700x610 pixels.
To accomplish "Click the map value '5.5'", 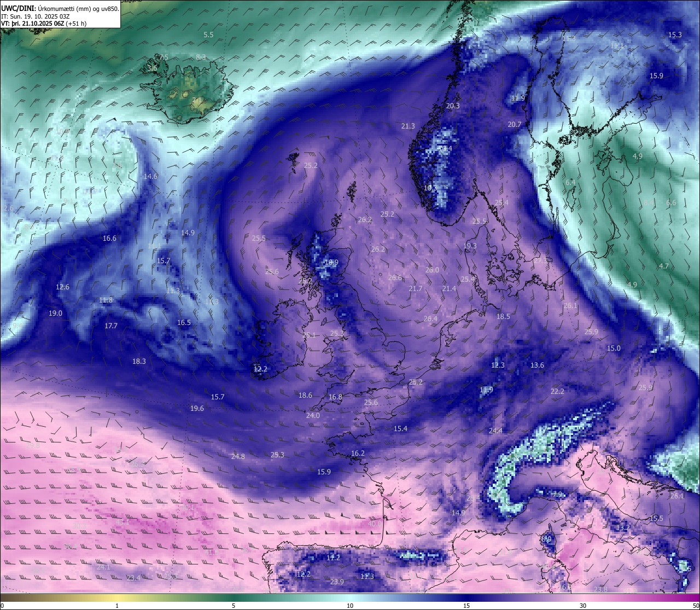I will (208, 35).
